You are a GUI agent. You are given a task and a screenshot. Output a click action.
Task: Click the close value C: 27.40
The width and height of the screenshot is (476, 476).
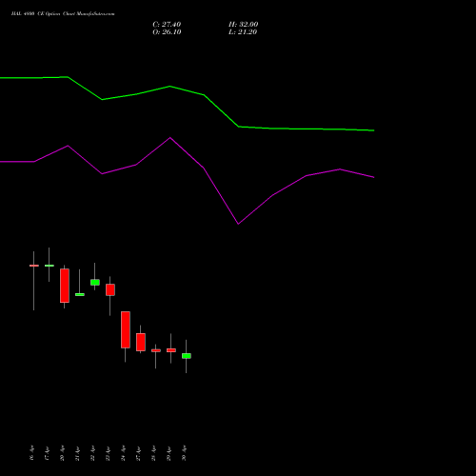(167, 25)
